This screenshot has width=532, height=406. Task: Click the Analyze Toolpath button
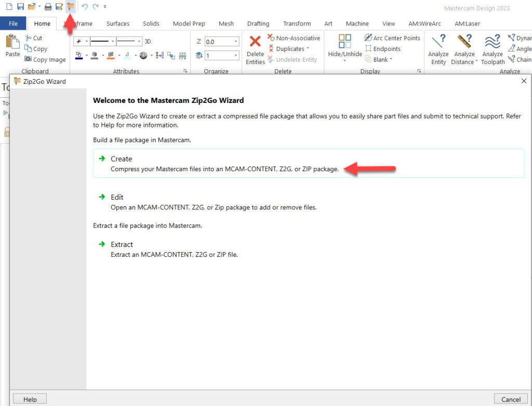(493, 49)
